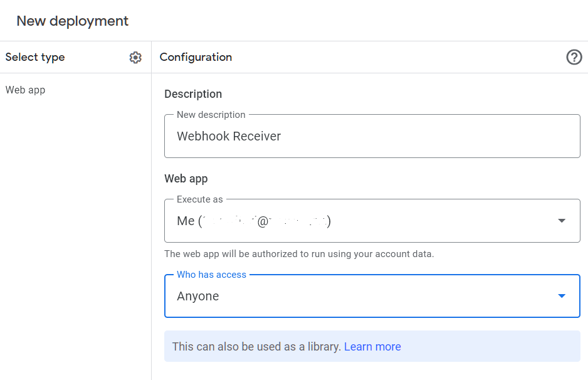Click the gear icon beside Select type
Screen dimensions: 588x380
coord(135,58)
